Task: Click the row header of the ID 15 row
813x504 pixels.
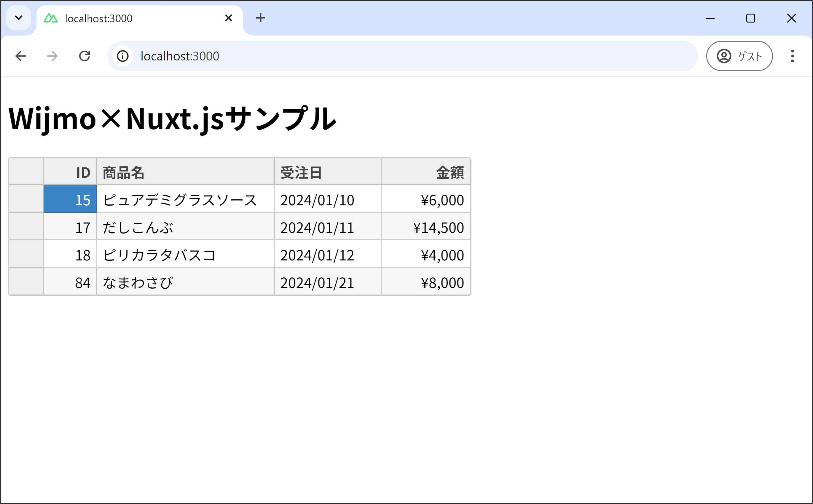Action: tap(26, 199)
